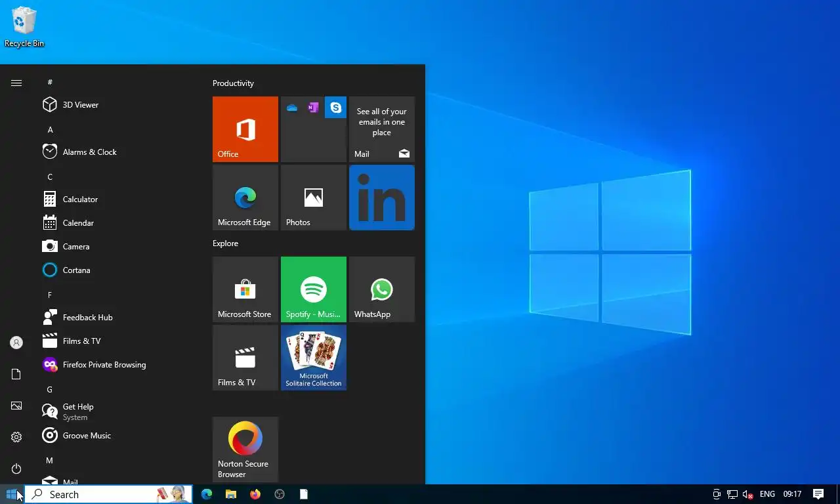
Task: Open File Explorer from taskbar
Action: [x=231, y=494]
